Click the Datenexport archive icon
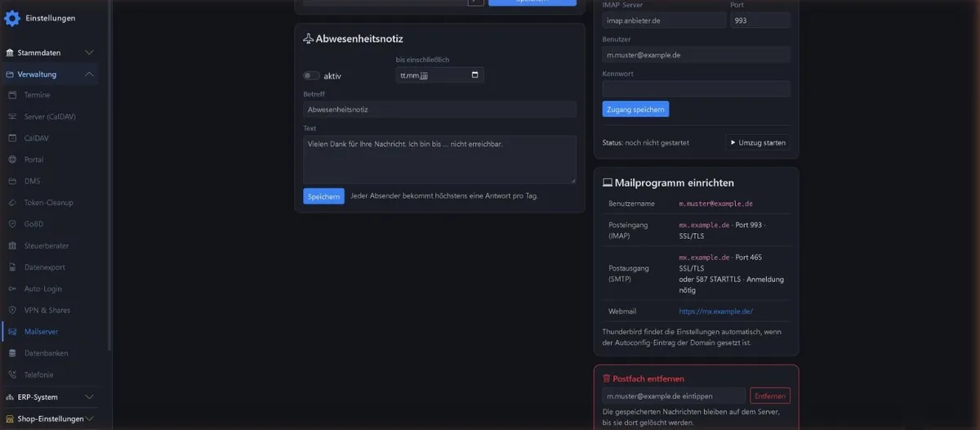980x430 pixels. click(x=12, y=267)
